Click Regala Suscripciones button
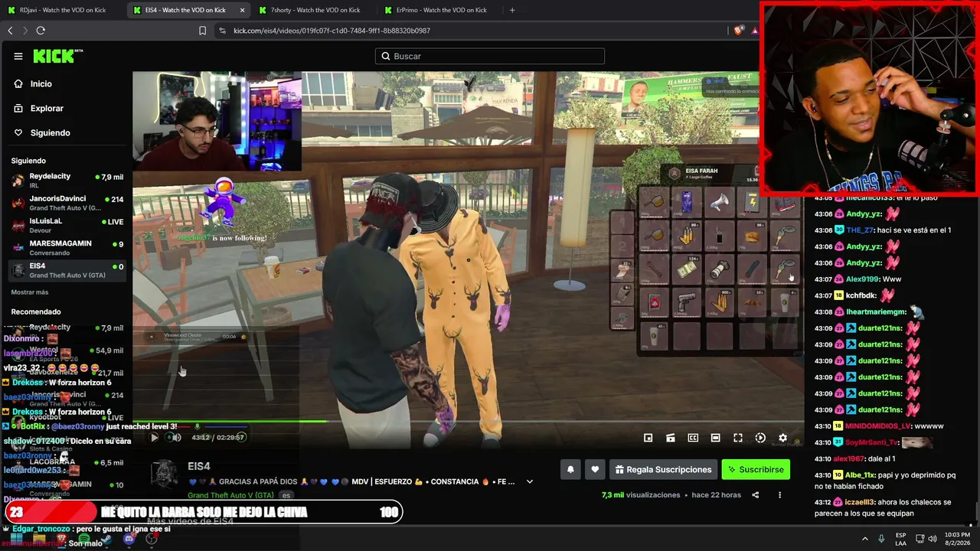Viewport: 980px width, 551px height. pyautogui.click(x=664, y=469)
